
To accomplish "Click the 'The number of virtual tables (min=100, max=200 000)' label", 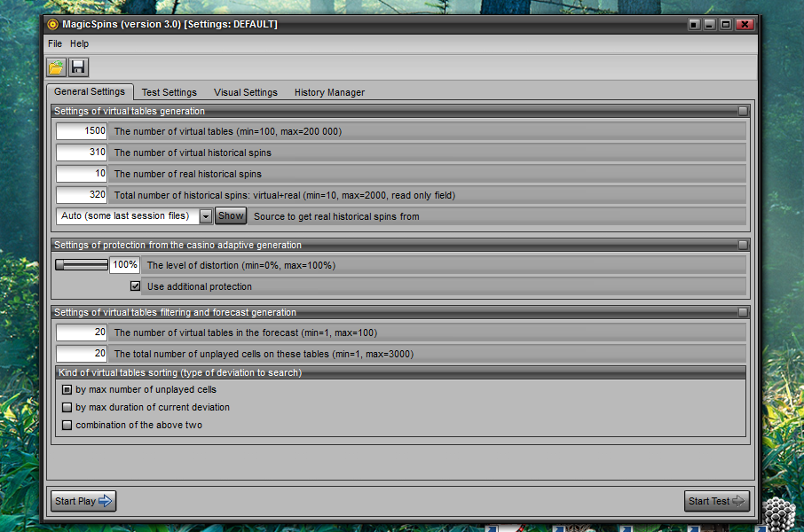I will (228, 131).
